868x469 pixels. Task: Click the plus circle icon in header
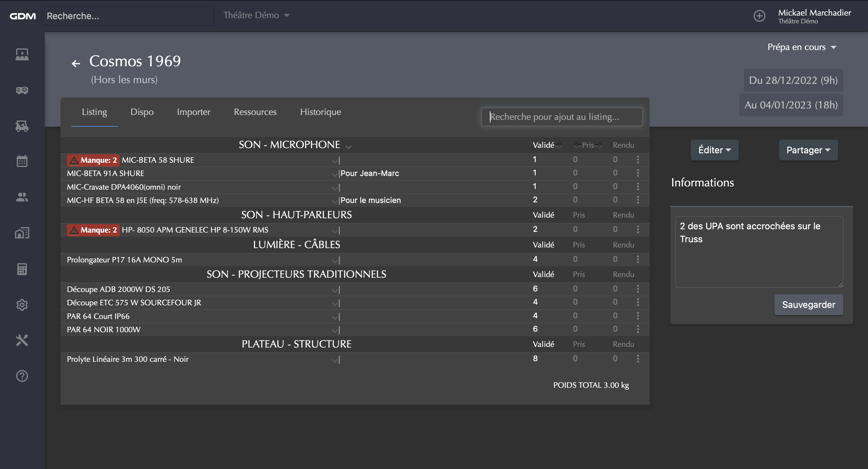tap(759, 16)
